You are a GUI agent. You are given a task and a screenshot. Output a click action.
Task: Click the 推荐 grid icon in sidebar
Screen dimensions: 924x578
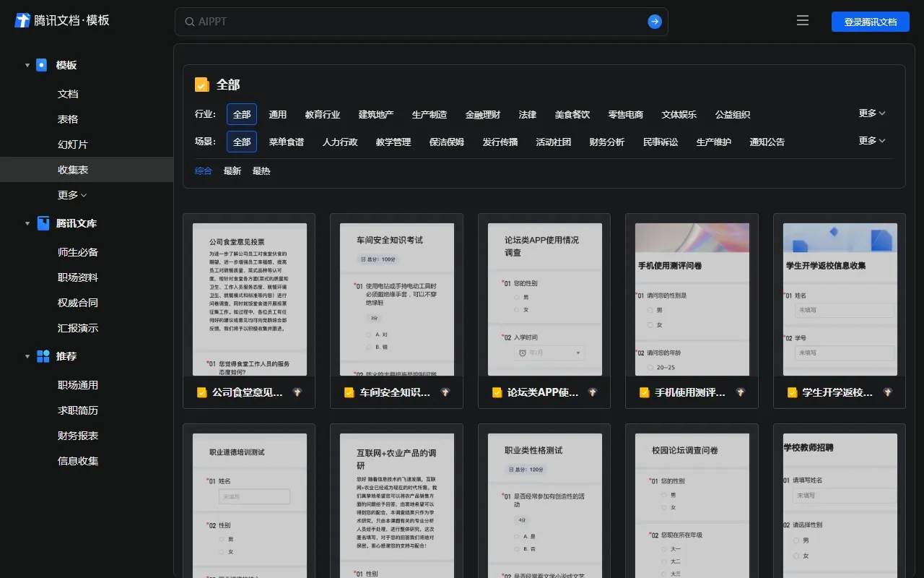pos(41,356)
